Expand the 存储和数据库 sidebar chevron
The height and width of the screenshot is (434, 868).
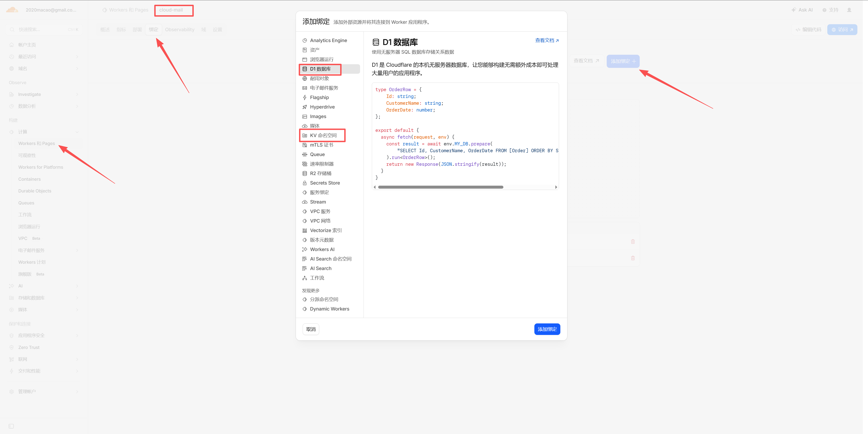[77, 298]
